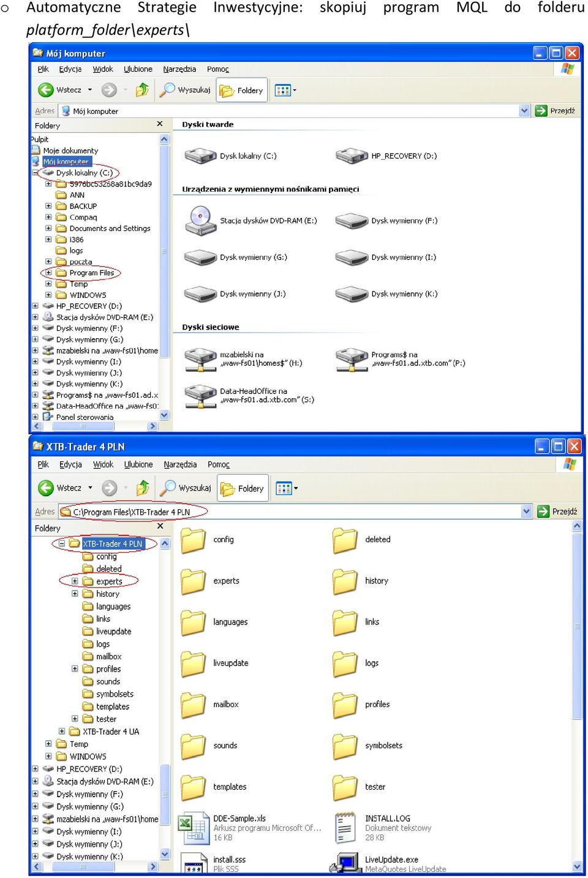Open Widok menu in Mój komputer window
Image resolution: width=588 pixels, height=878 pixels.
point(103,69)
